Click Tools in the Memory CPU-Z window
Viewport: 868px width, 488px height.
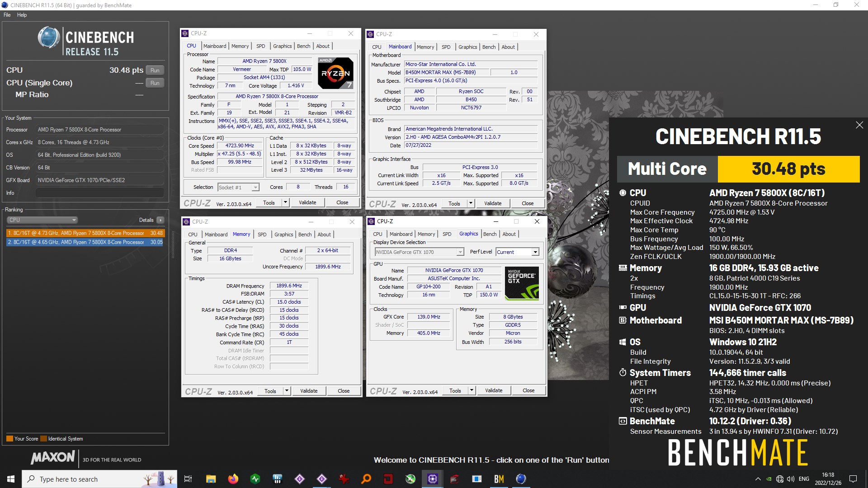[x=270, y=391]
